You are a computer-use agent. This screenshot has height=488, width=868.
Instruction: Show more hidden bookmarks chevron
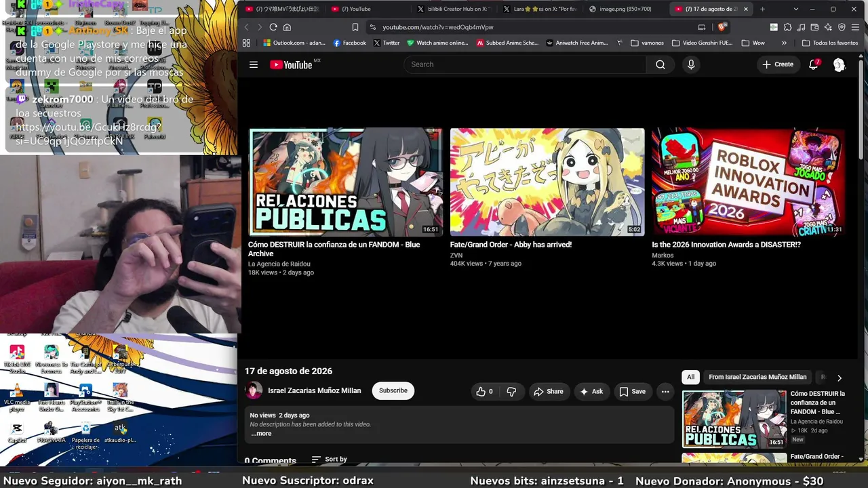point(784,43)
